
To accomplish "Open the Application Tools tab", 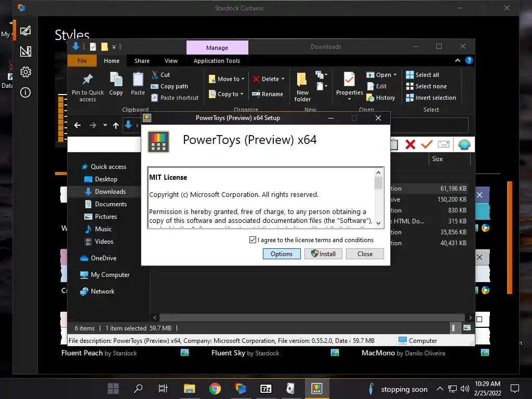I will [x=217, y=61].
